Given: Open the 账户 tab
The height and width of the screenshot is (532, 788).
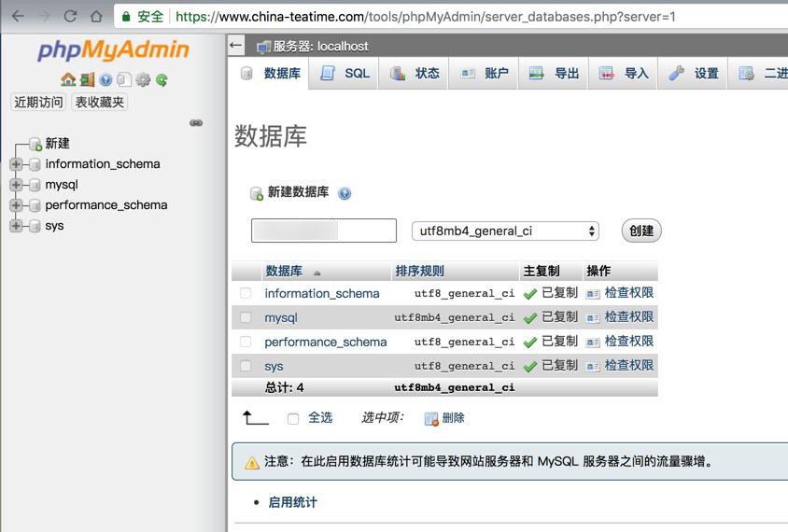Looking at the screenshot, I should [484, 74].
